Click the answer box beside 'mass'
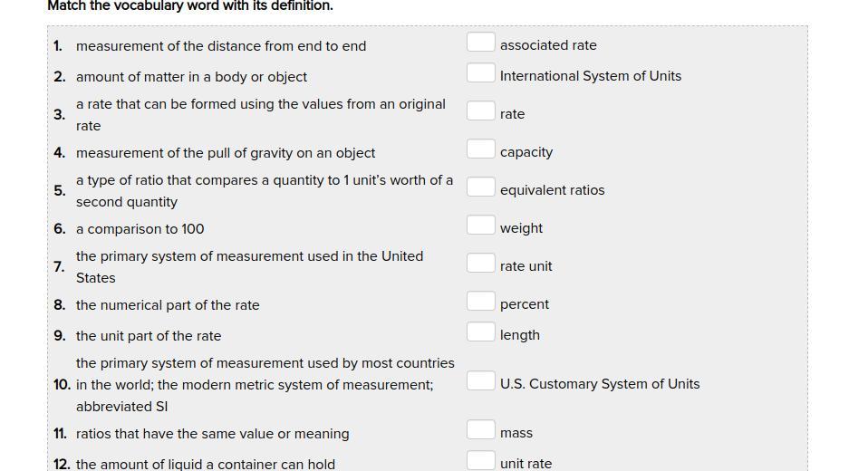 click(480, 430)
